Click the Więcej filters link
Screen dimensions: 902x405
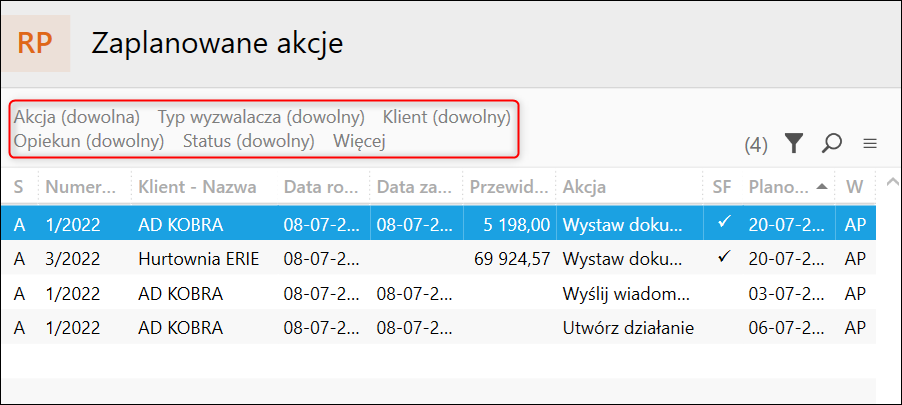[x=360, y=141]
